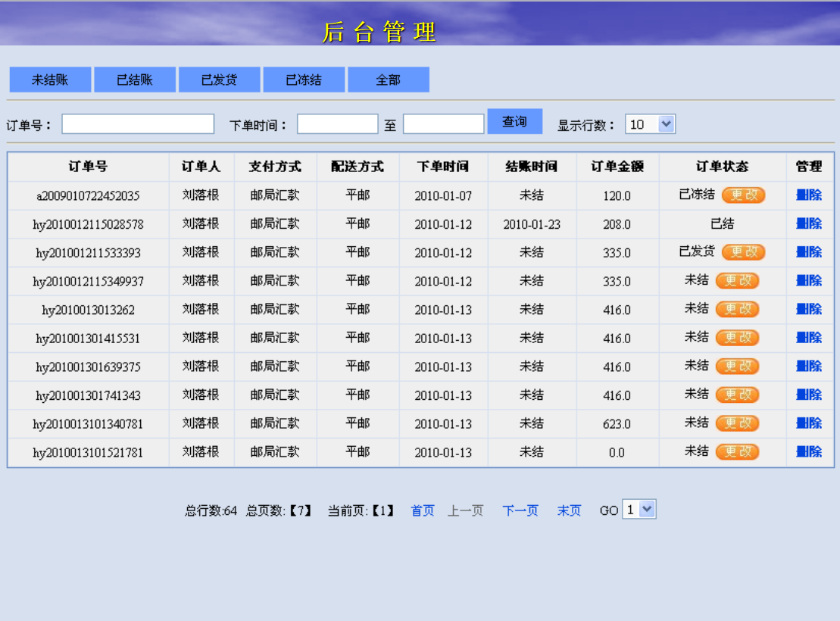840x621 pixels.
Task: Click 更改 for order hy2010013101340781
Action: tap(737, 423)
